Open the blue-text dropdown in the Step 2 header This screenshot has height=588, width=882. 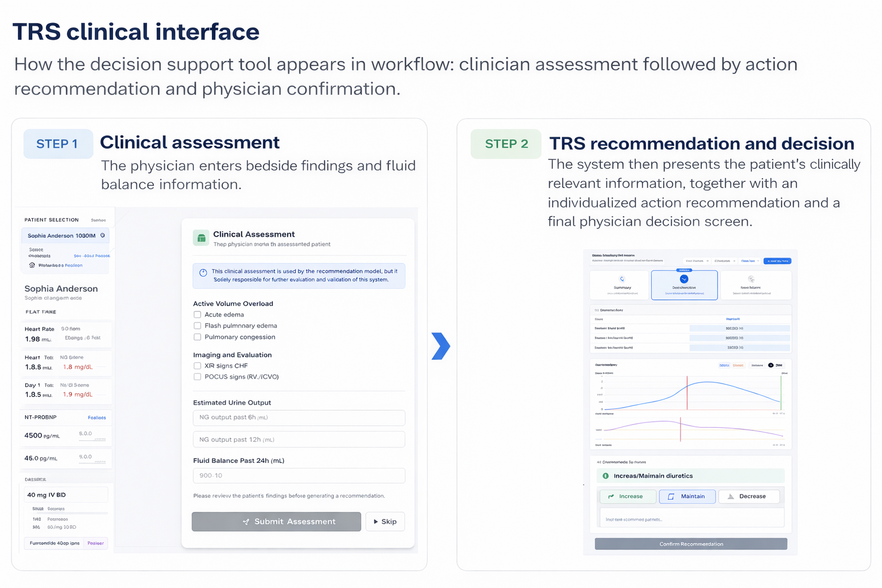click(x=750, y=261)
